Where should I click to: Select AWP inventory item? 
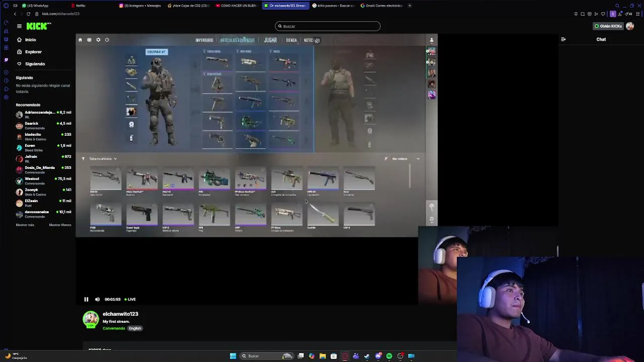[251, 217]
